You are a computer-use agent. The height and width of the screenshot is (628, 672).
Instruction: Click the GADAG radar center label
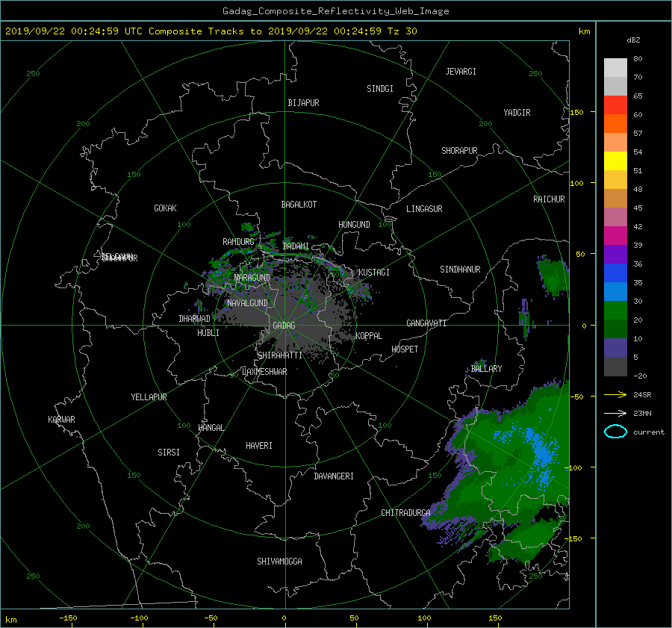pyautogui.click(x=284, y=326)
